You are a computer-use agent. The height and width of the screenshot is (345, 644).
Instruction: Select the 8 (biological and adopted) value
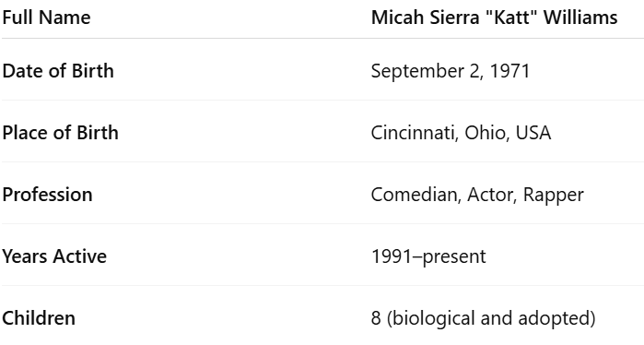[x=484, y=318]
